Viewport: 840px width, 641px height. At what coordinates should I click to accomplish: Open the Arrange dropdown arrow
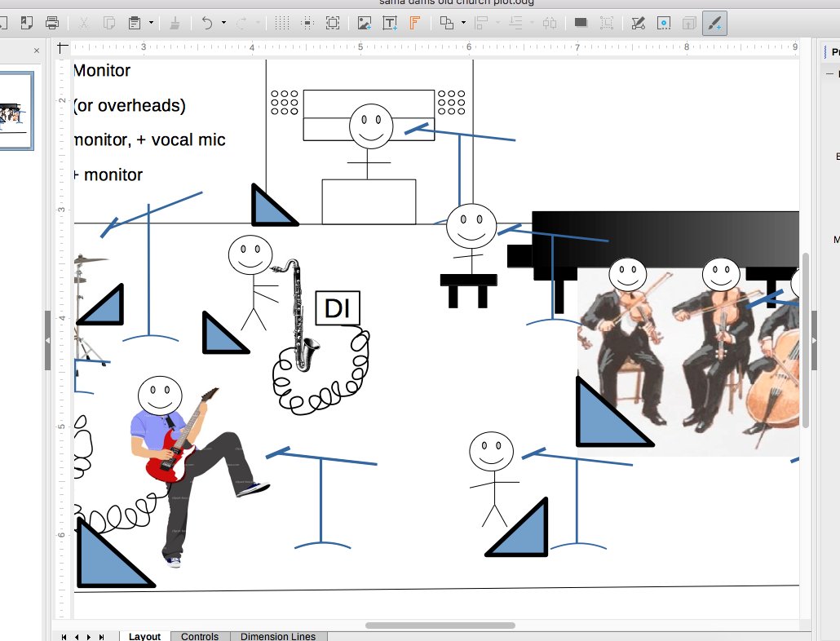coord(532,23)
